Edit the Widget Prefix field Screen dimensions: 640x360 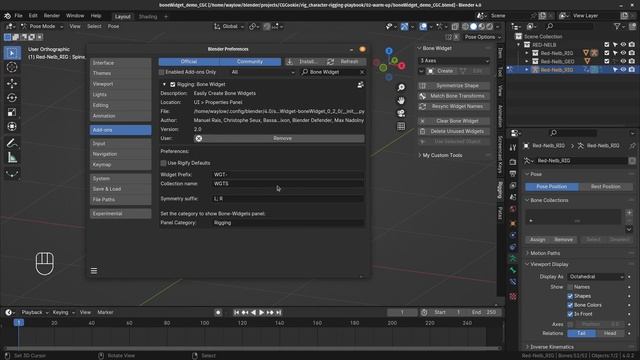coord(288,175)
